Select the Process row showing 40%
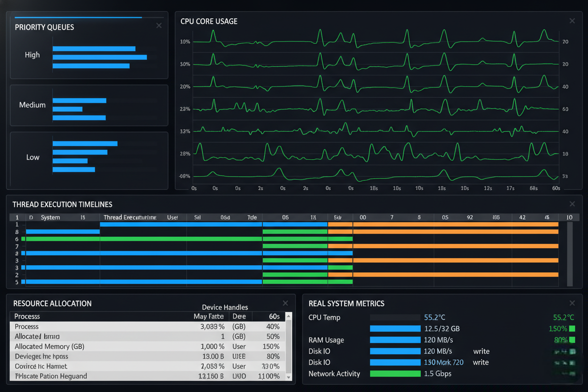Viewport: 588px width, 392px height. (x=147, y=327)
